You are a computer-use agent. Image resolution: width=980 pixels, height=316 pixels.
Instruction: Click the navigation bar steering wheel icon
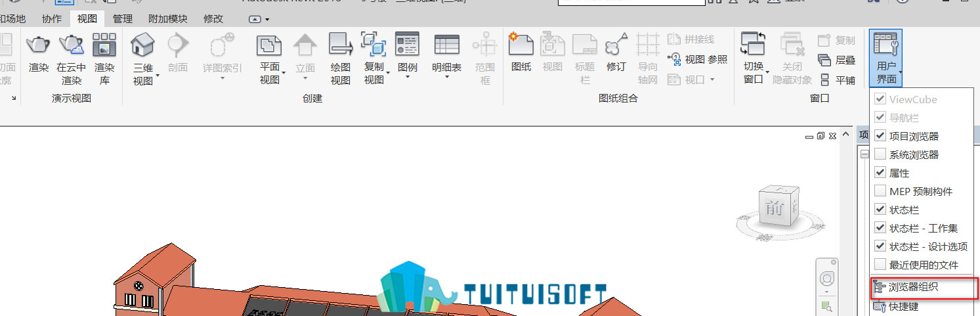(x=827, y=278)
